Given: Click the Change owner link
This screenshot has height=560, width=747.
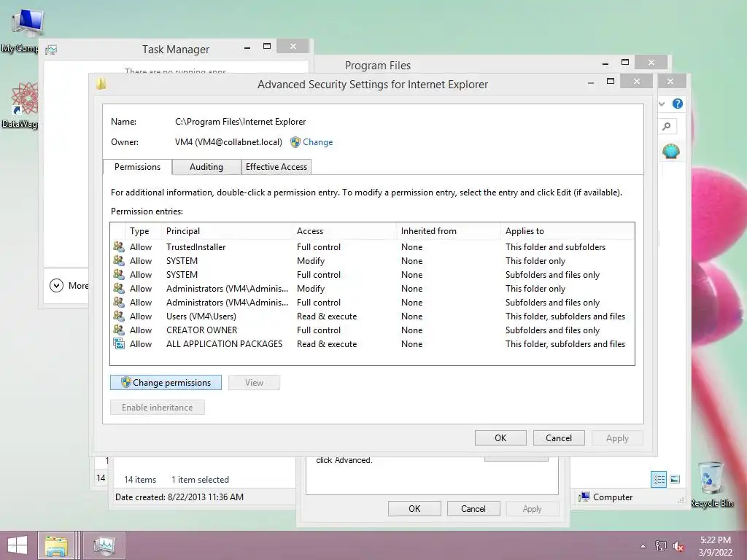Looking at the screenshot, I should click(318, 142).
